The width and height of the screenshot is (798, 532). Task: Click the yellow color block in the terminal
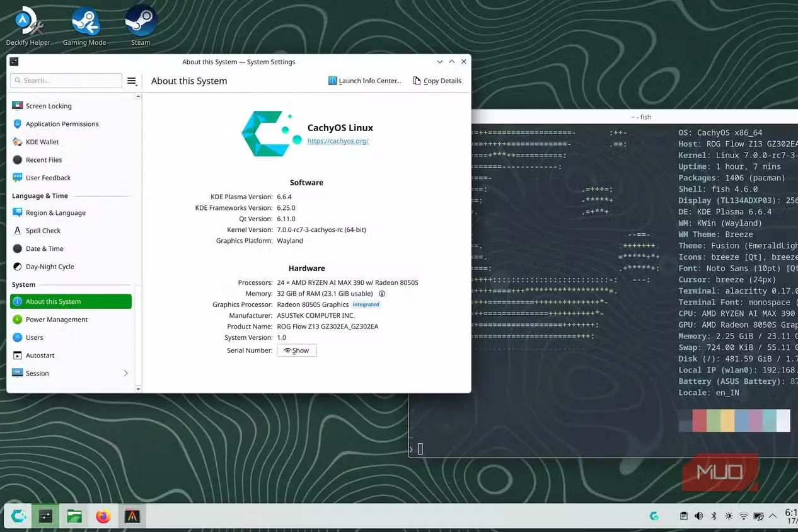pyautogui.click(x=727, y=420)
